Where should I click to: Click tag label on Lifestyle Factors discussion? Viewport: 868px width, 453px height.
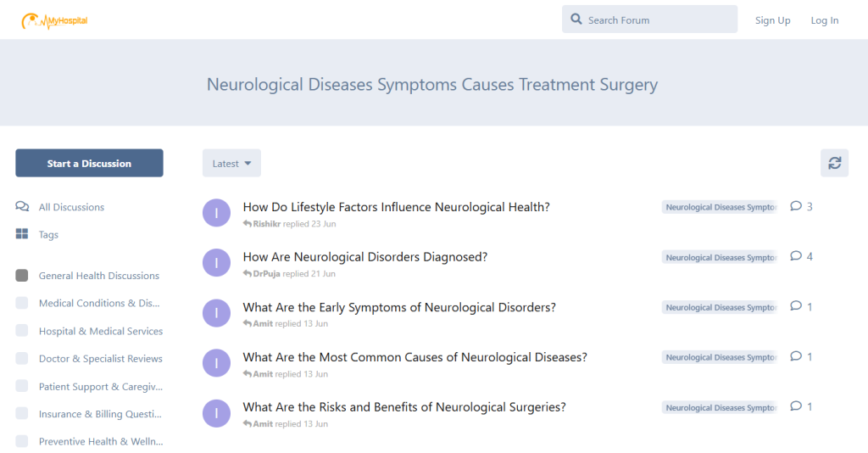click(x=719, y=207)
